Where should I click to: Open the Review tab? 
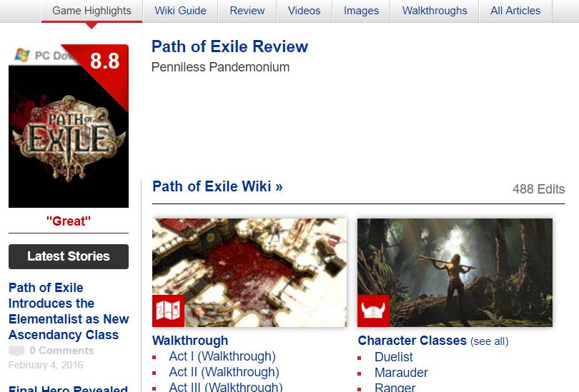(x=247, y=11)
